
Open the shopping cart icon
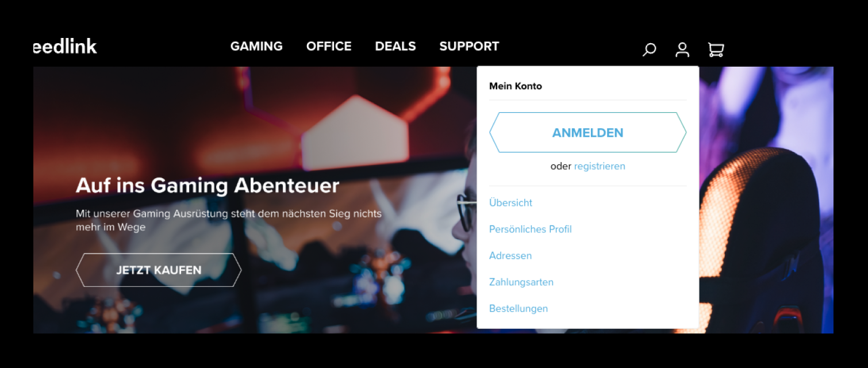click(716, 50)
